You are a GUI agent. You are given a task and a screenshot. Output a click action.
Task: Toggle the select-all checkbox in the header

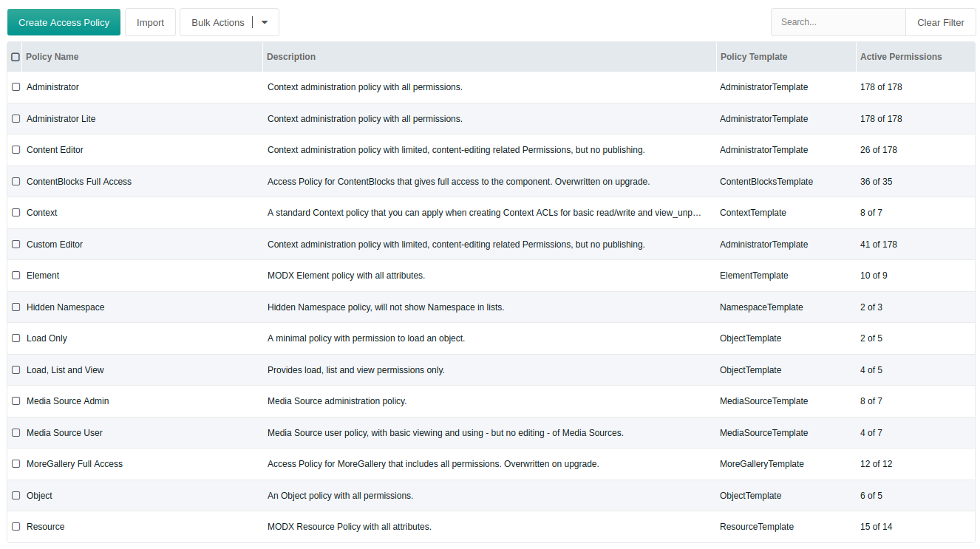pyautogui.click(x=16, y=56)
